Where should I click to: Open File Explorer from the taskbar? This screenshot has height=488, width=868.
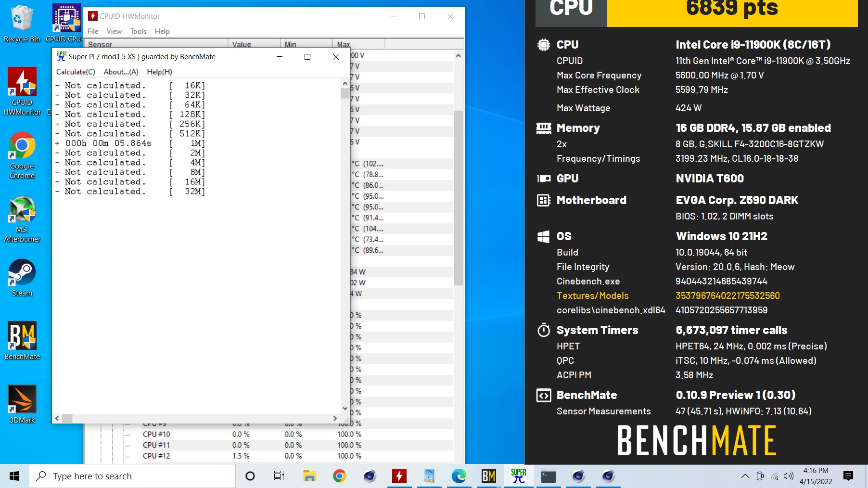[x=309, y=476]
